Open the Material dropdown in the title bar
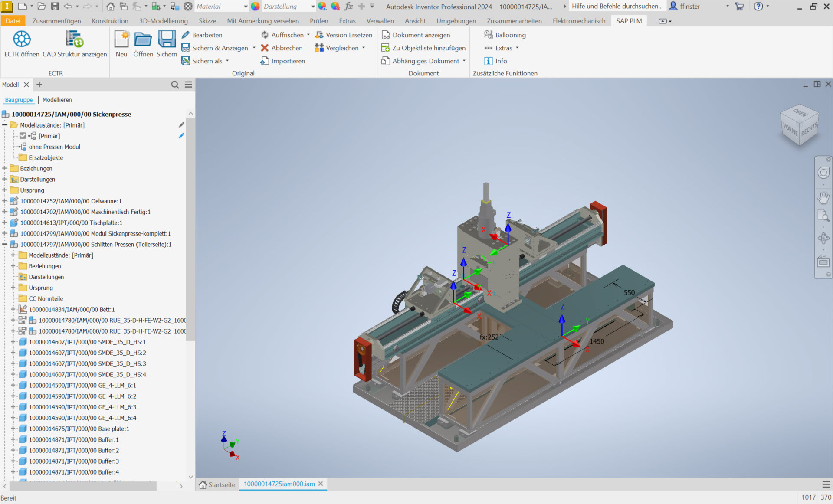 246,7
